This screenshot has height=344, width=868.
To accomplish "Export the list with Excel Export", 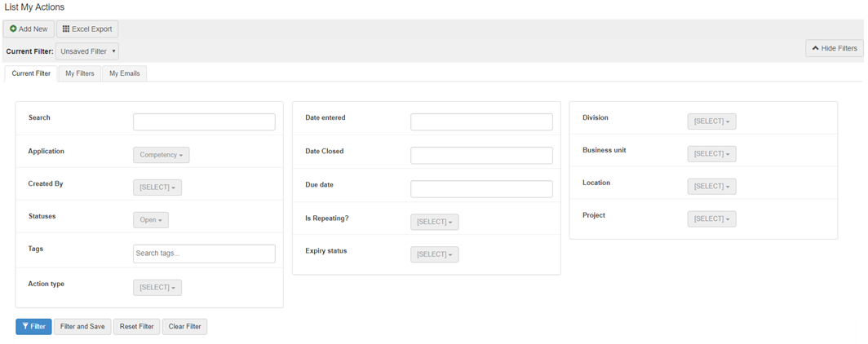I will (x=87, y=29).
